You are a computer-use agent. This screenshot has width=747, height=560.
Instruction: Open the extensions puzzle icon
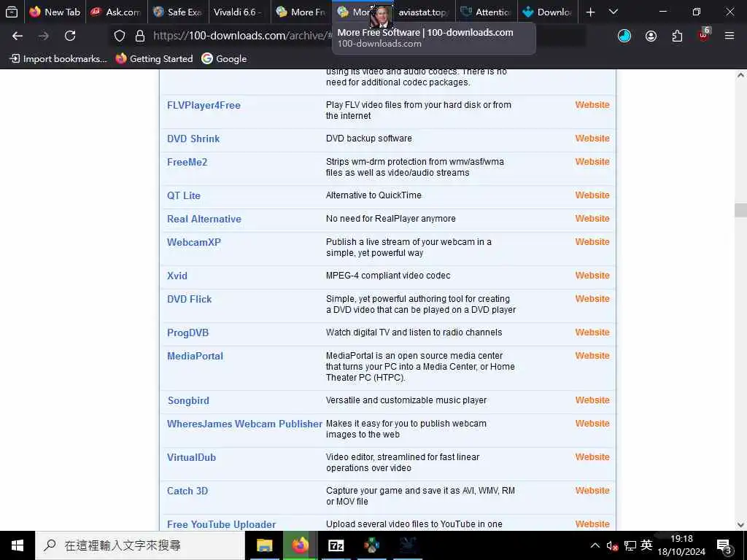677,36
